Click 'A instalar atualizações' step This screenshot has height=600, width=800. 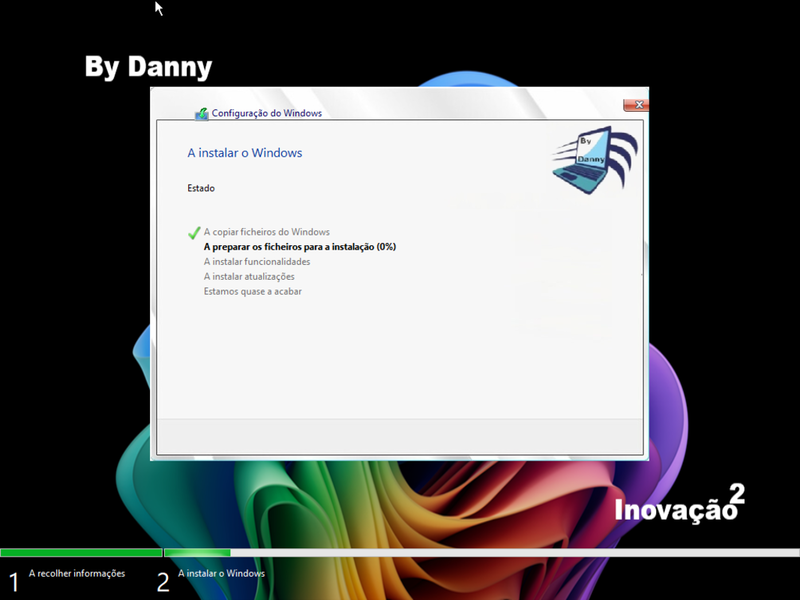(x=249, y=277)
